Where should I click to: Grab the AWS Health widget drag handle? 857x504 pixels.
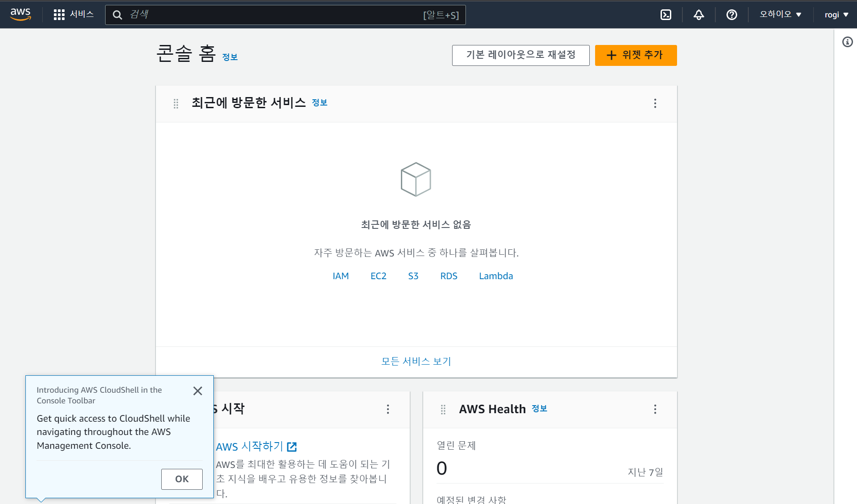[x=443, y=409]
